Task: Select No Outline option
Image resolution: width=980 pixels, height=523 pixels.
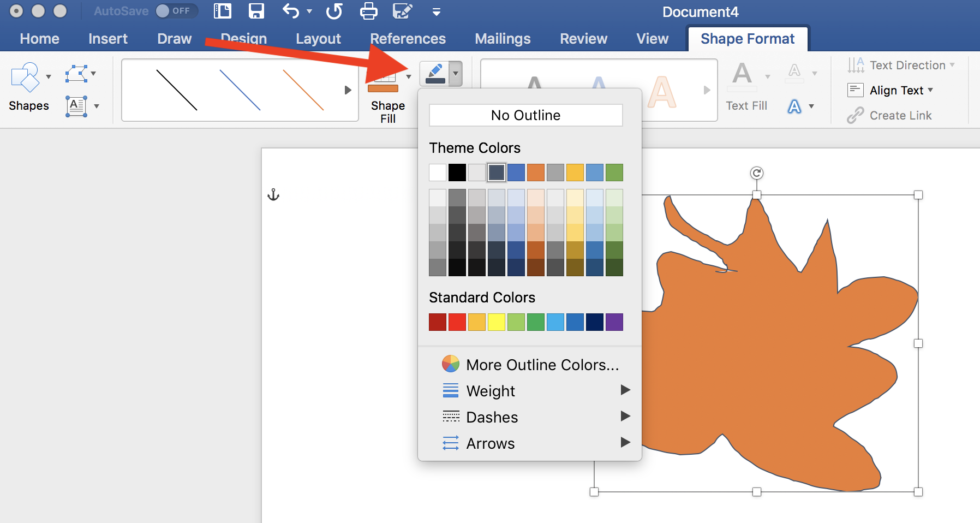Action: point(526,115)
